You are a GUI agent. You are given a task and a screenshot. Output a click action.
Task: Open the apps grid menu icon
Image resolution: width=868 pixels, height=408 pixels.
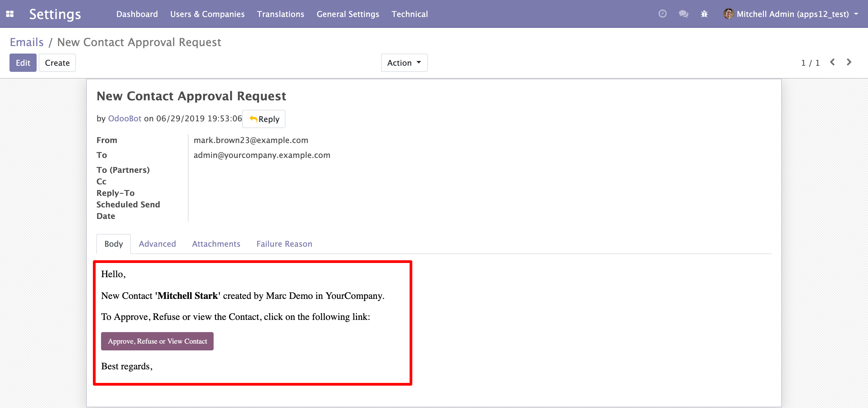click(x=10, y=14)
